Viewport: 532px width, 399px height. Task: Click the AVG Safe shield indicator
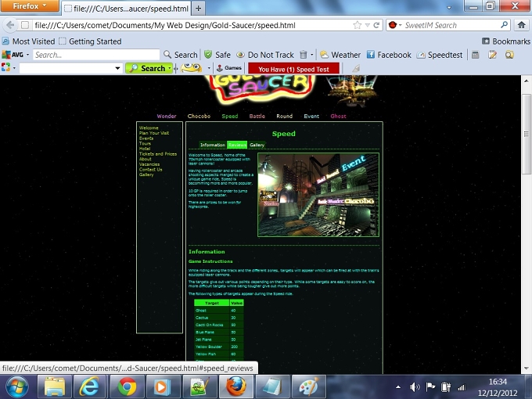[217, 55]
